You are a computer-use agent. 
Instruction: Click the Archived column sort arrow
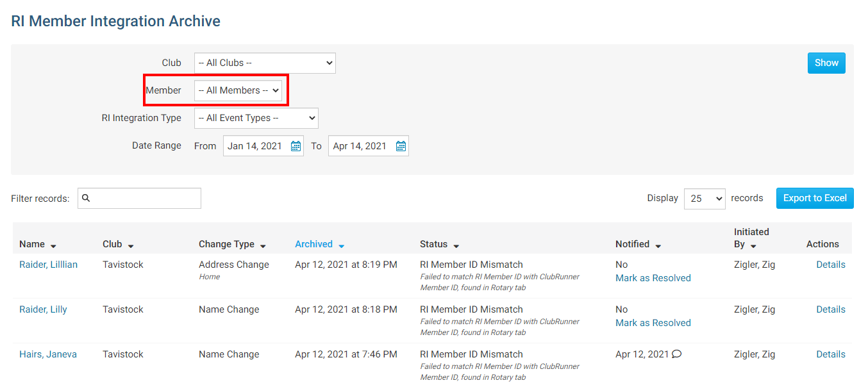341,245
